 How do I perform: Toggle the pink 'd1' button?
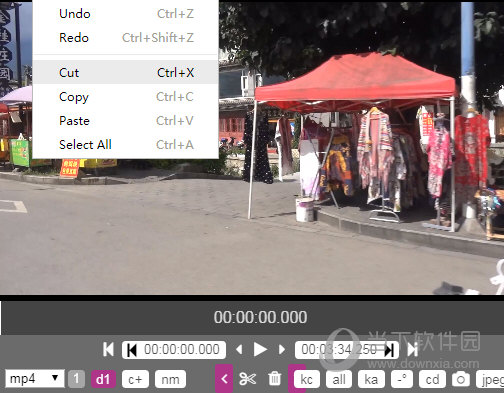click(x=103, y=379)
